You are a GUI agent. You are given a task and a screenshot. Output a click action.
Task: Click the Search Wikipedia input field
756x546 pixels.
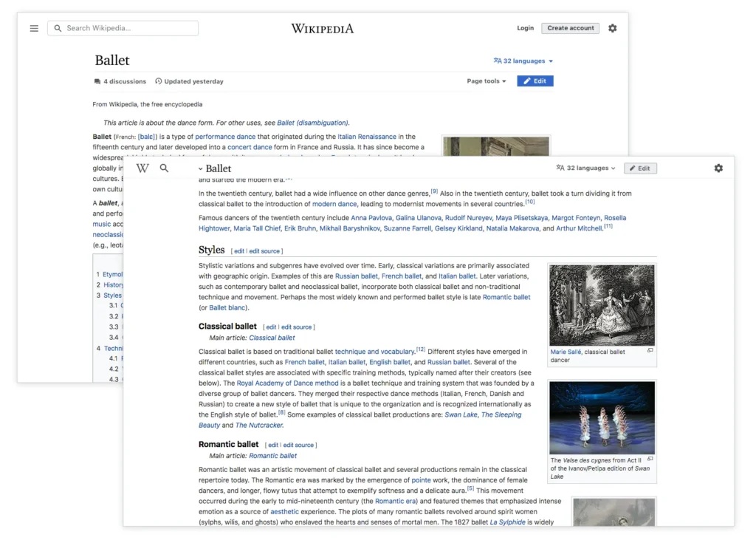pyautogui.click(x=123, y=29)
